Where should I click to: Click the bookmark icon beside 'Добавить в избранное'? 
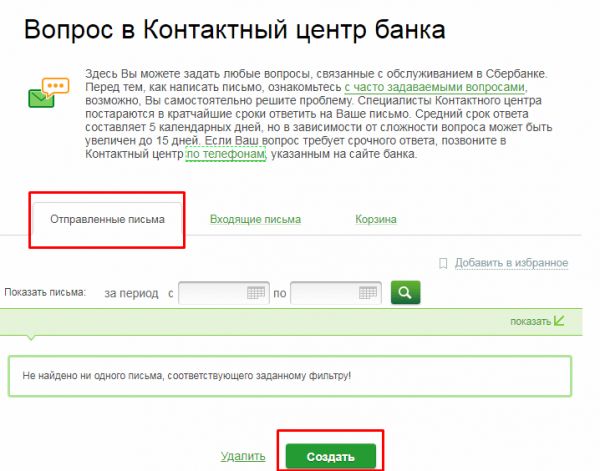point(443,263)
